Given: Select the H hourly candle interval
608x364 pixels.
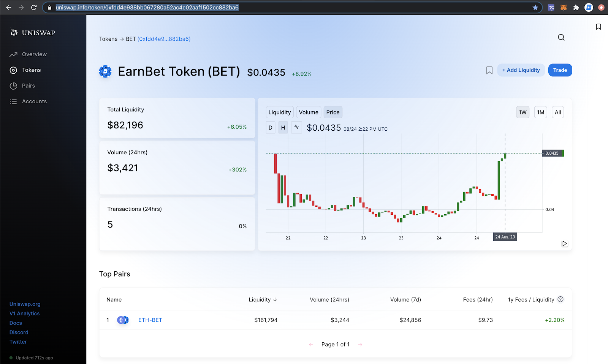Looking at the screenshot, I should point(283,128).
